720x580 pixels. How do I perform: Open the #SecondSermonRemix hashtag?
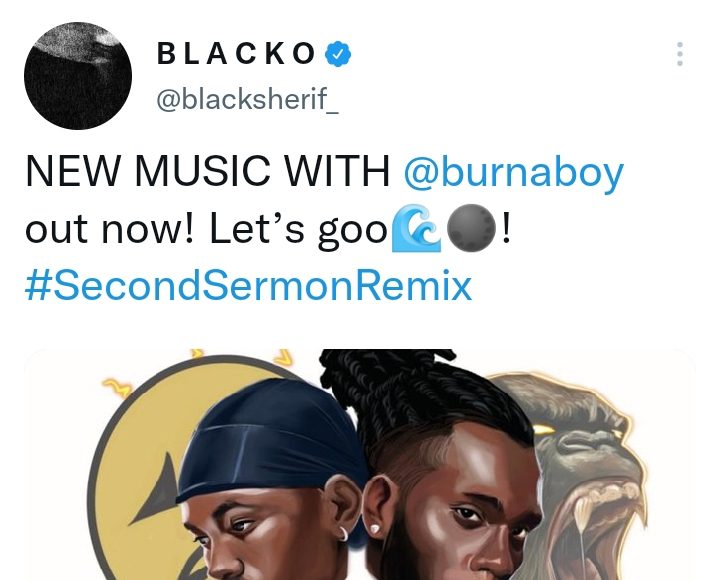(x=248, y=286)
